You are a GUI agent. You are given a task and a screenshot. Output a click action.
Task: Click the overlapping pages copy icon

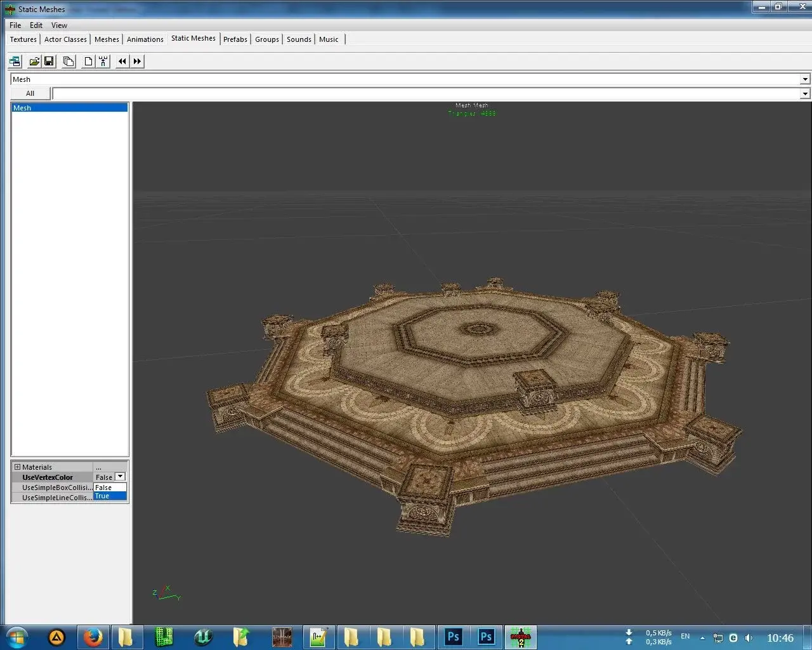click(x=69, y=61)
